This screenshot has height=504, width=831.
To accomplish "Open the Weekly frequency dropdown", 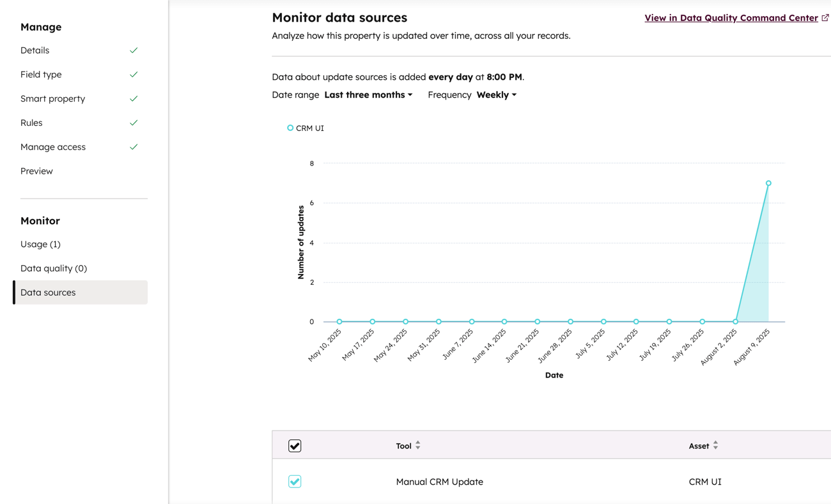I will 496,95.
